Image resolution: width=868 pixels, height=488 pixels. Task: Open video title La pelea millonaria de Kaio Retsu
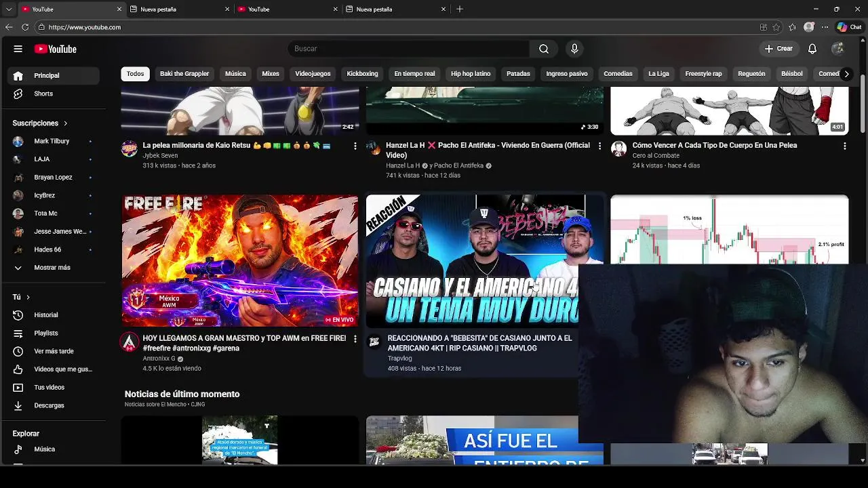coord(236,146)
